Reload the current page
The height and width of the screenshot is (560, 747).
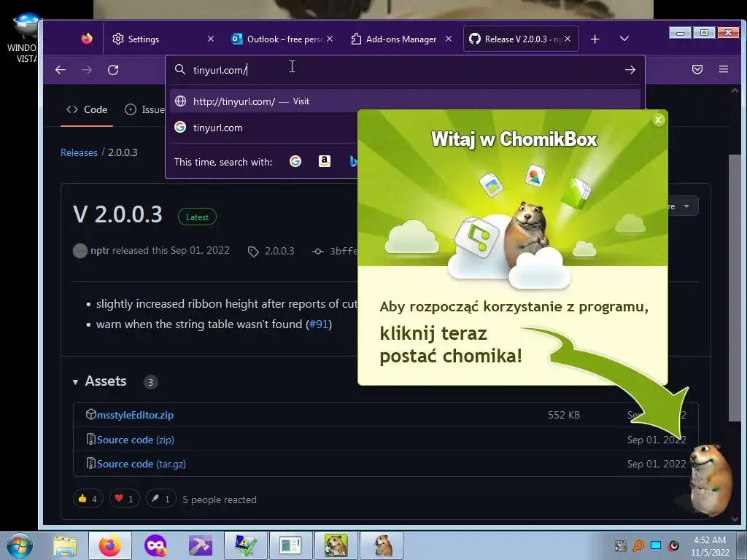(113, 70)
